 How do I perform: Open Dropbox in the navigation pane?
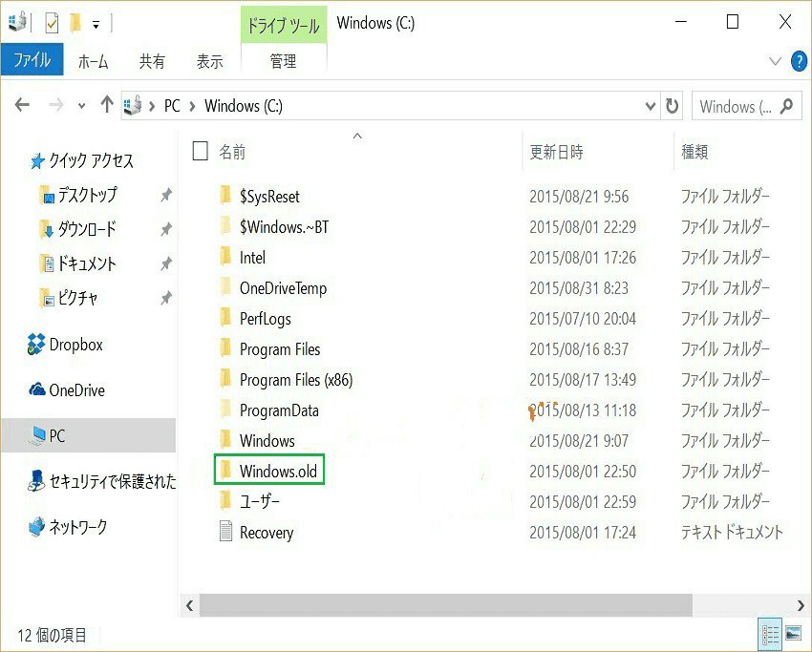point(65,345)
